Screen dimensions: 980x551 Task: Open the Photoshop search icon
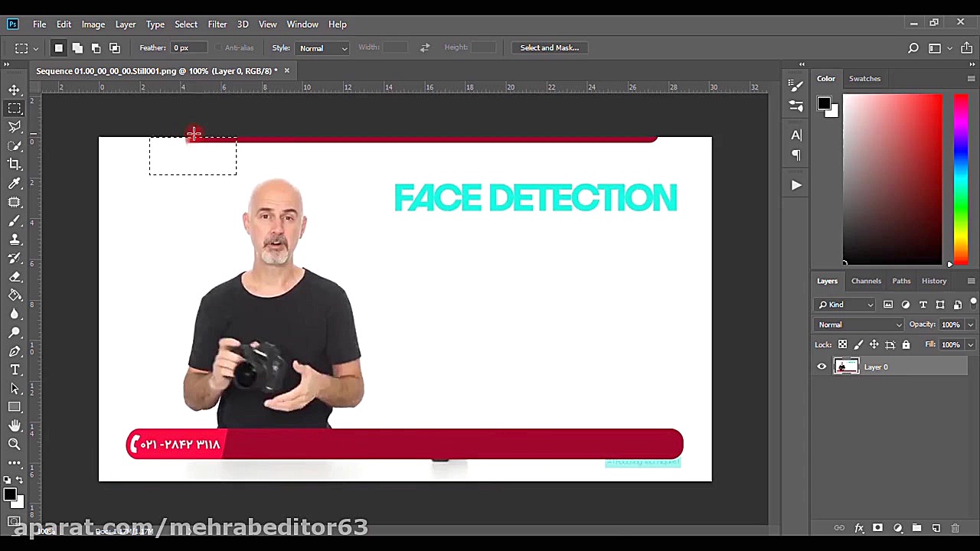(913, 47)
